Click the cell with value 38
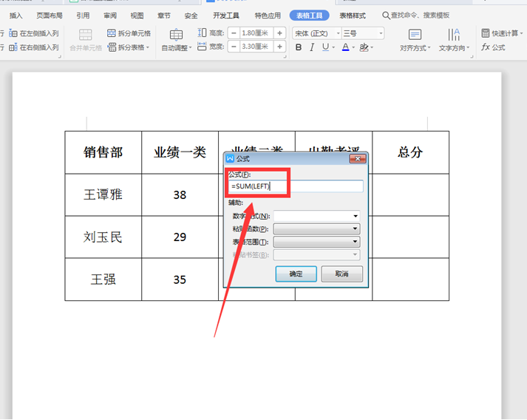Viewport: 527px width, 420px height. point(180,194)
